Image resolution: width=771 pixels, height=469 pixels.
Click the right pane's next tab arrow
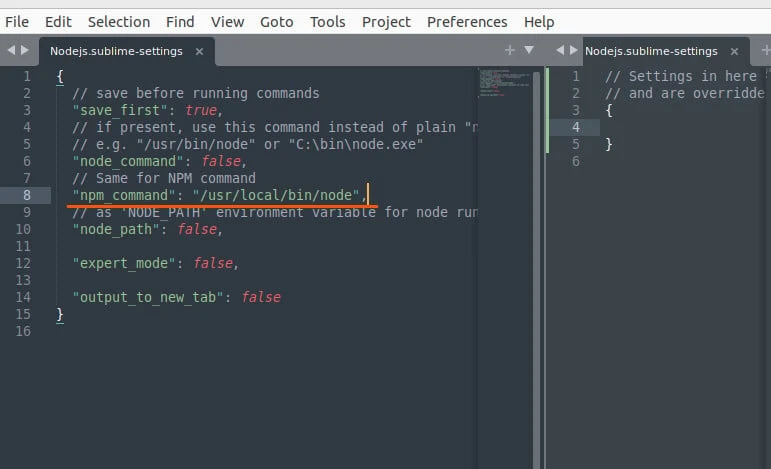tap(574, 50)
